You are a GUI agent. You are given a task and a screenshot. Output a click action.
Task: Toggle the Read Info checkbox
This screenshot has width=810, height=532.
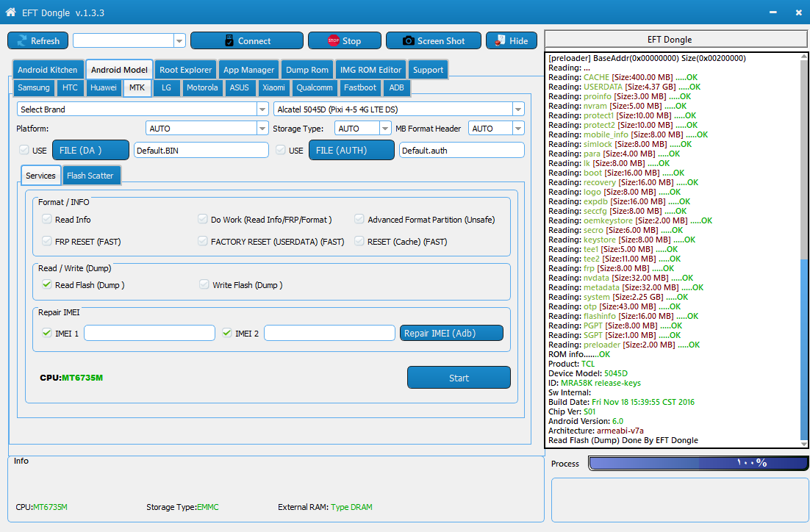47,219
